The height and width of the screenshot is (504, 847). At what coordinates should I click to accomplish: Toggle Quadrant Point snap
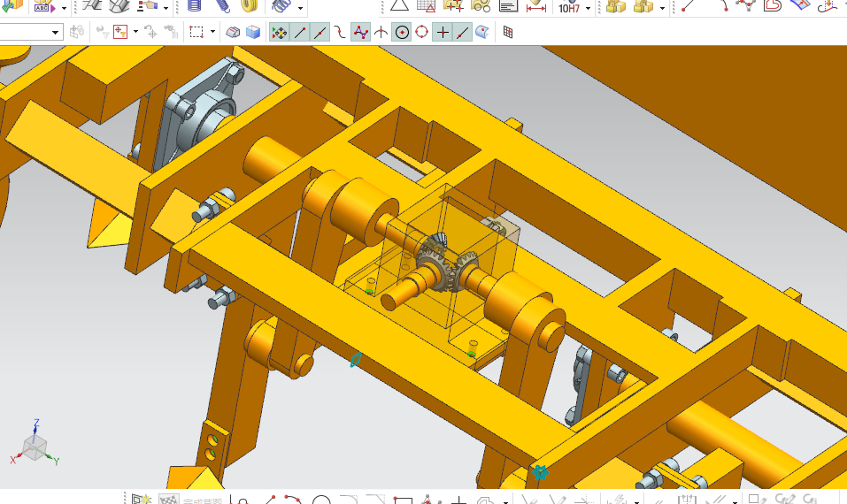click(x=422, y=33)
